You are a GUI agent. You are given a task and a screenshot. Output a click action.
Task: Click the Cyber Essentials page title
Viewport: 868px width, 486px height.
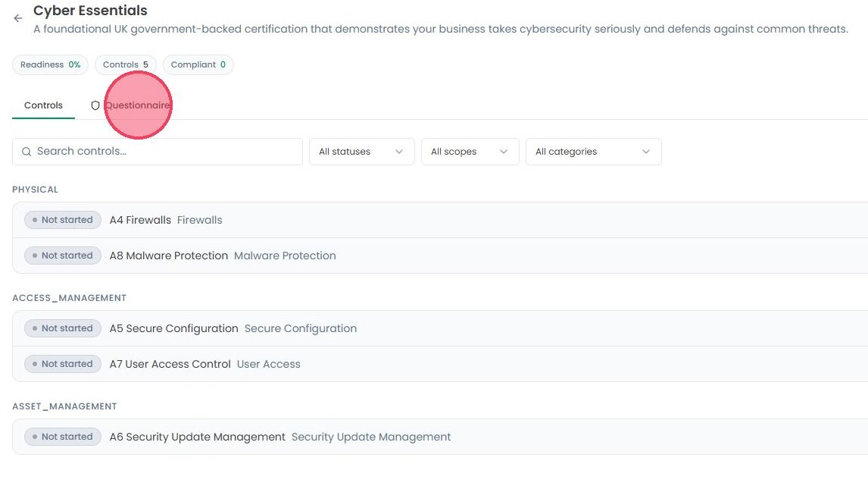(90, 11)
